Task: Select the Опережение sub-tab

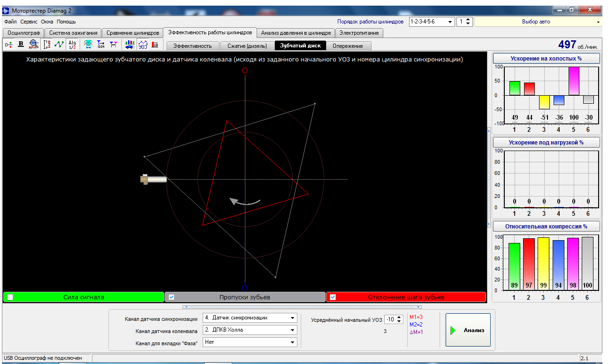Action: tap(348, 46)
